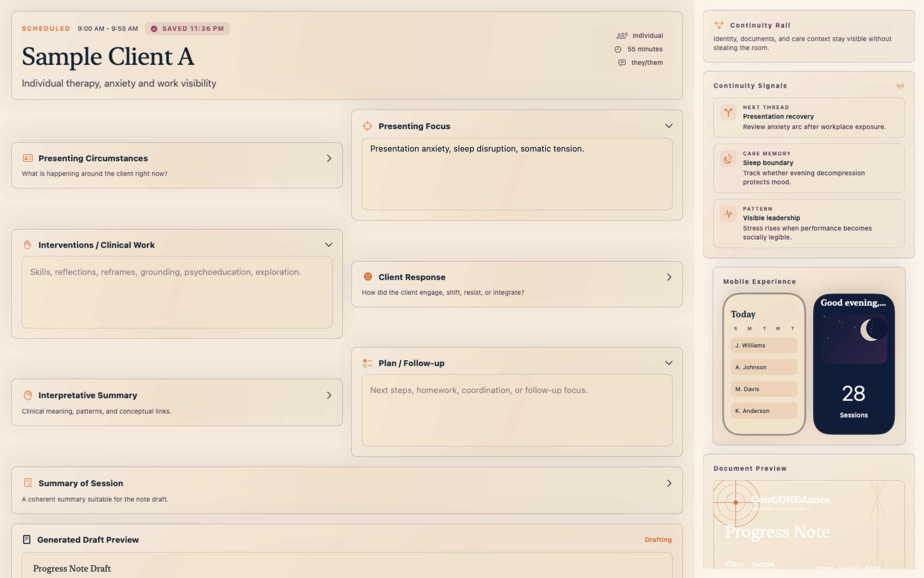Click the Summary of Session document icon
Screen dimensions: 924x578
28,483
